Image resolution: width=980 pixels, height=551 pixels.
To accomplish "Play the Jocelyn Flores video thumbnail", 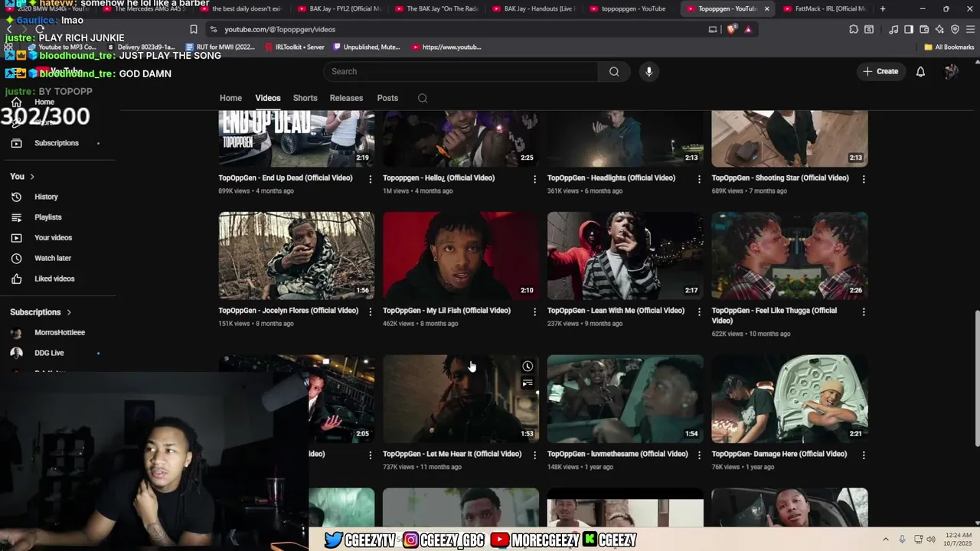I will [296, 256].
